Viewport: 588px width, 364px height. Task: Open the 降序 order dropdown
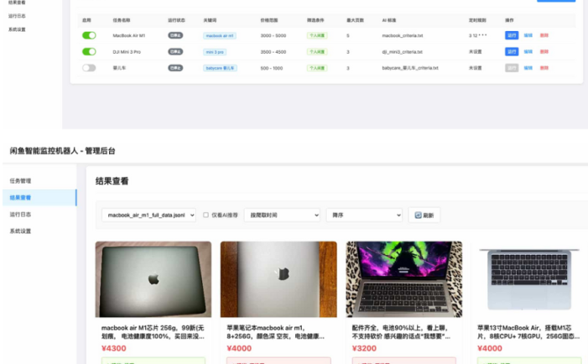[364, 216]
